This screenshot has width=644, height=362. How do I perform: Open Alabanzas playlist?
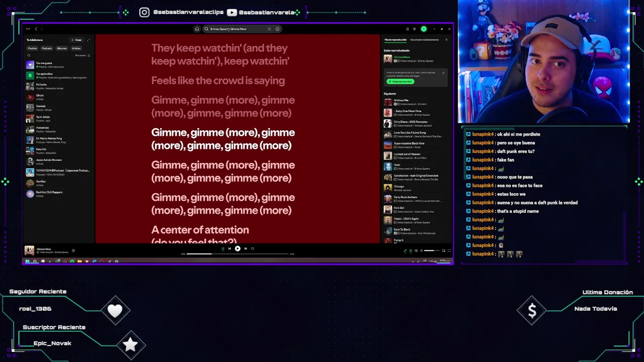[x=59, y=129]
